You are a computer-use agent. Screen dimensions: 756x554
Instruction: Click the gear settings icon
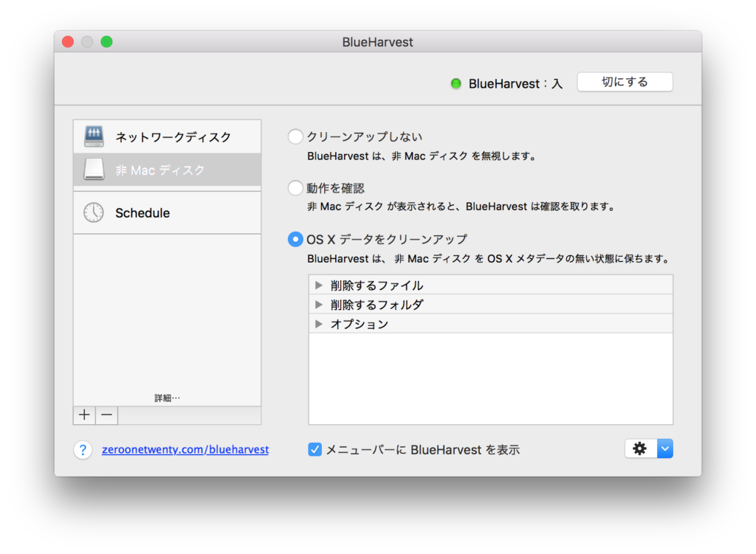[x=640, y=449]
